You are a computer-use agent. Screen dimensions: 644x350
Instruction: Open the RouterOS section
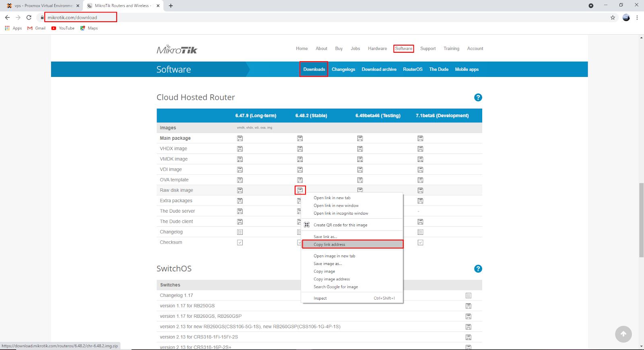(x=413, y=69)
